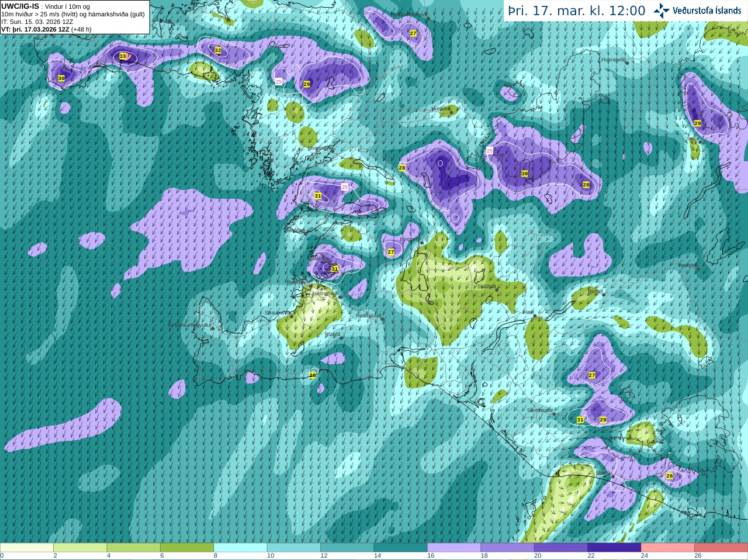Click gust label 29 above Setur
Image resolution: width=748 pixels, height=560 pixels.
point(698,123)
